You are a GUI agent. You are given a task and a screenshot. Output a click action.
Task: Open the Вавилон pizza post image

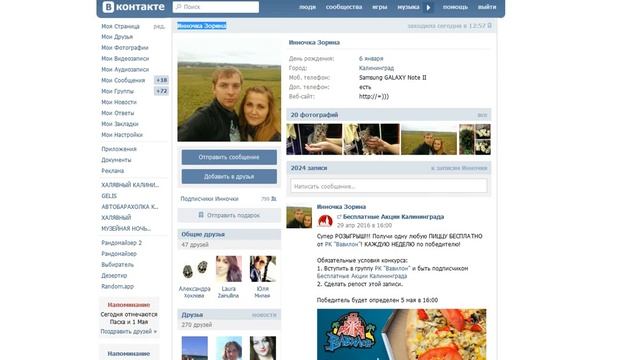coord(402,334)
